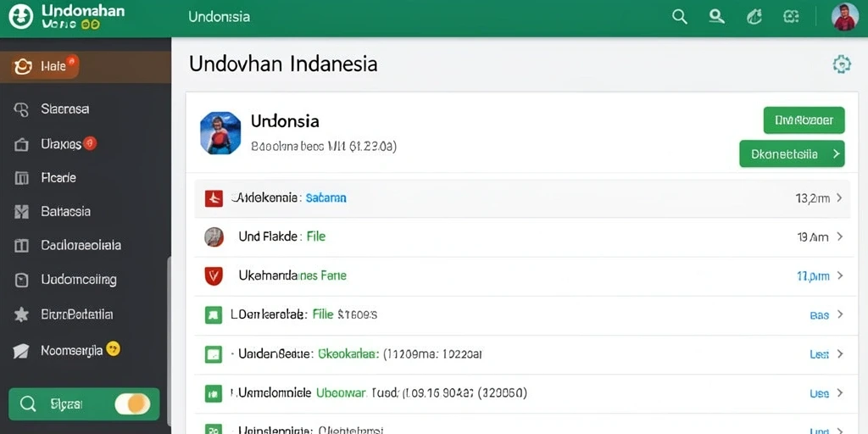
Task: Open the green Uboowar link
Action: coord(341,393)
